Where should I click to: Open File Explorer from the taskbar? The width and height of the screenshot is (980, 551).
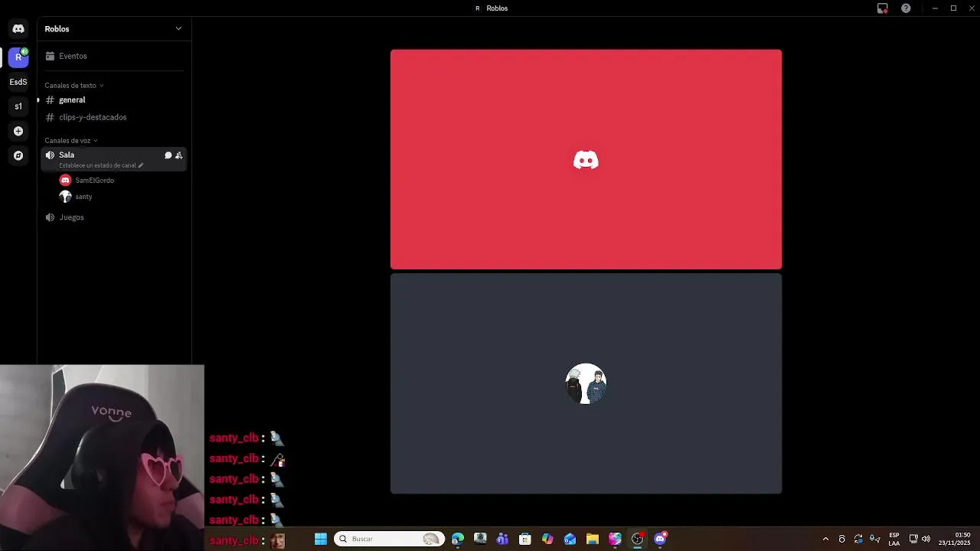pyautogui.click(x=593, y=539)
